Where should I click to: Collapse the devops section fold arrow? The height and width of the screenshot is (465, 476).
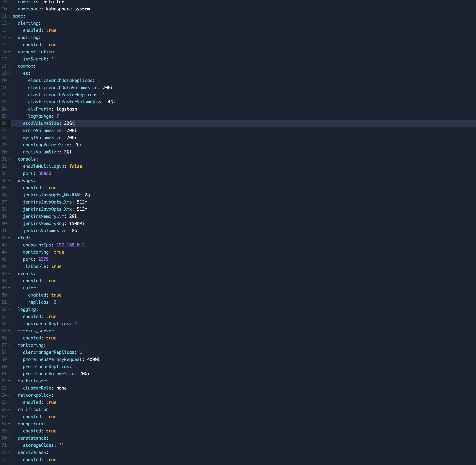click(x=9, y=181)
